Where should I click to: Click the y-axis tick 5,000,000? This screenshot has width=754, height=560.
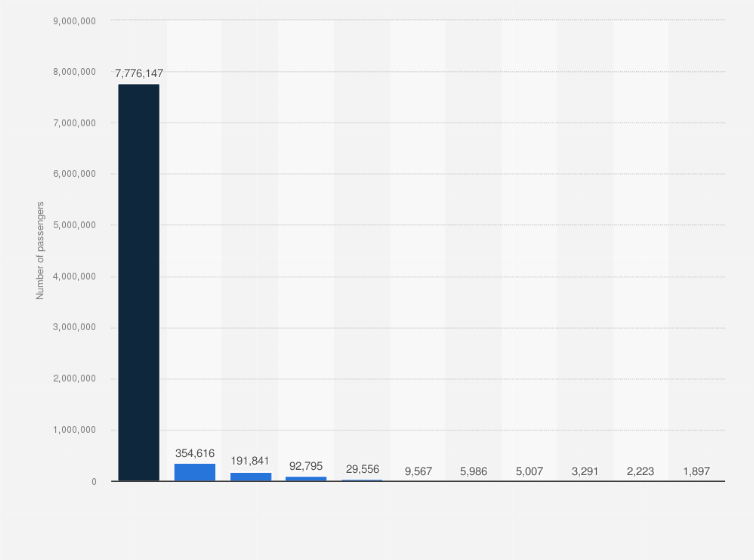pos(75,225)
